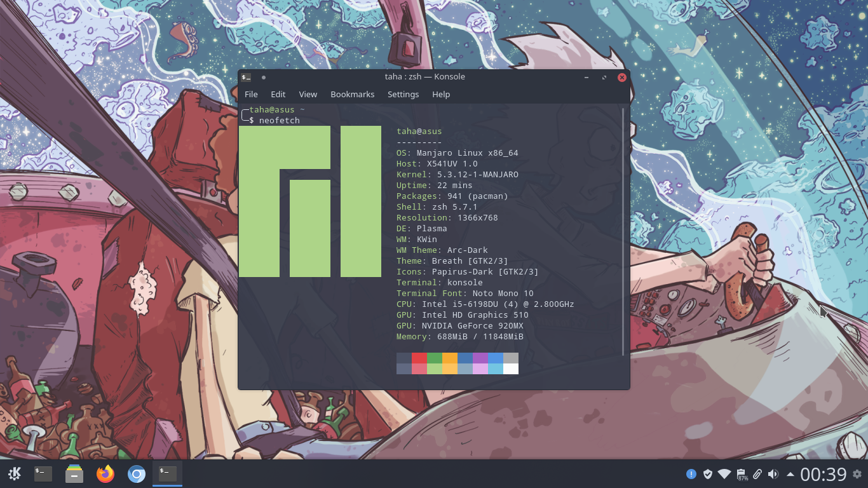
Task: Click the 'Terminal Font: Noto Mono 10' line
Action: tap(465, 294)
